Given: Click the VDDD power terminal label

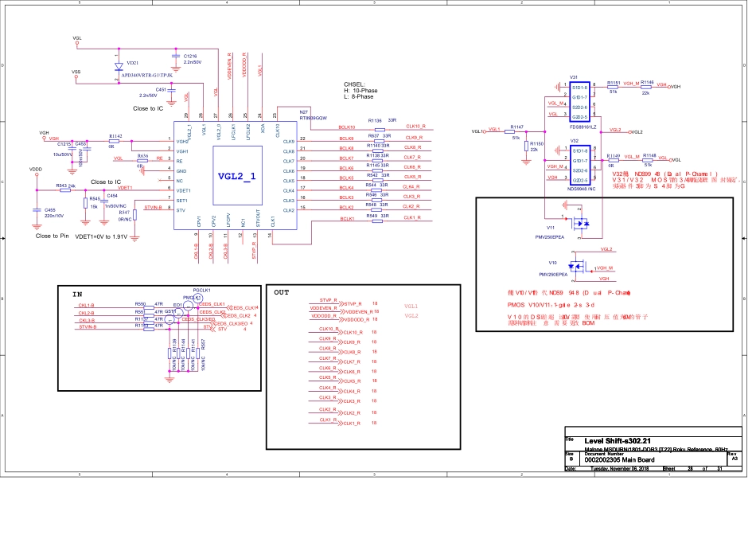Looking at the screenshot, I should pos(36,170).
